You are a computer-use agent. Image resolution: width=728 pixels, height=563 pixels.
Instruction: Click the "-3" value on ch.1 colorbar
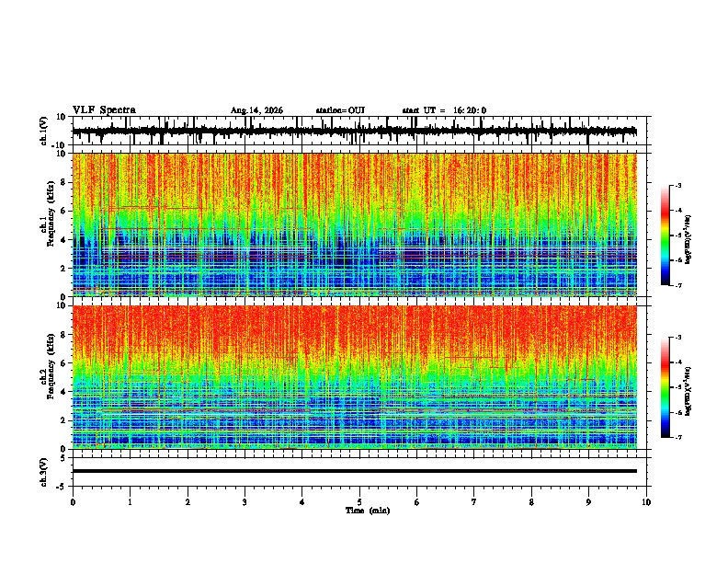[677, 185]
